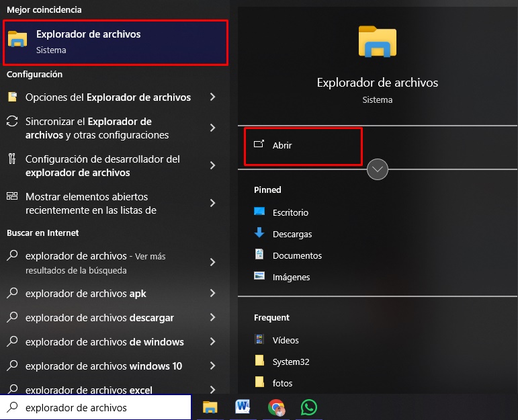Click the Explorador de archivos title in preview pane
This screenshot has width=518, height=420.
tap(378, 83)
